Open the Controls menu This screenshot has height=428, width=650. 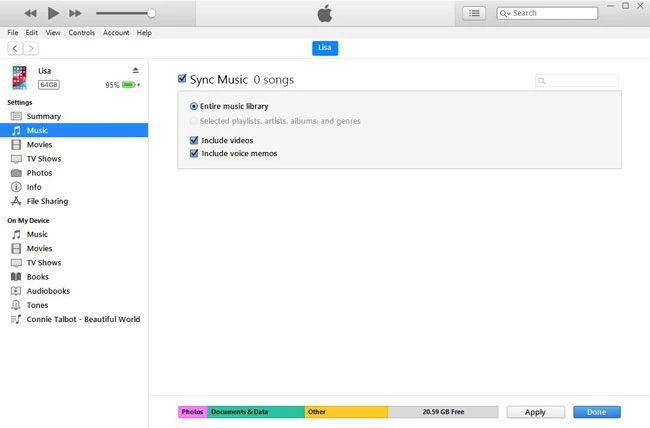click(x=82, y=32)
